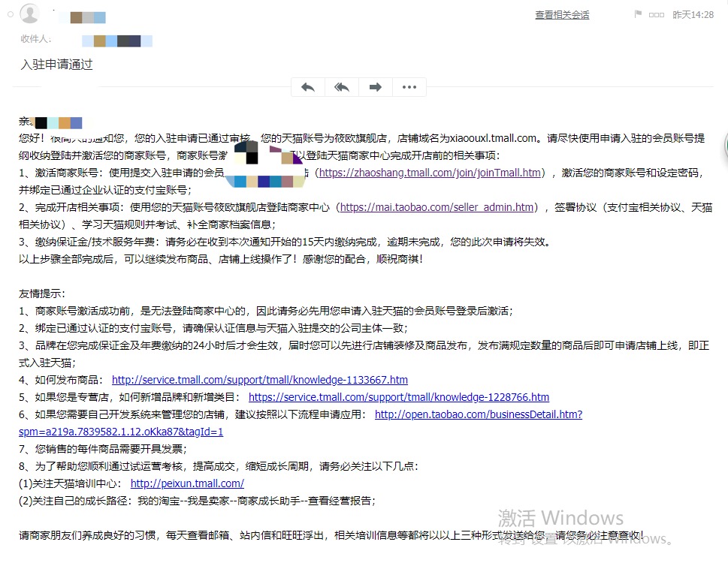Toggle the unread circle marker beside avatar

(11, 14)
